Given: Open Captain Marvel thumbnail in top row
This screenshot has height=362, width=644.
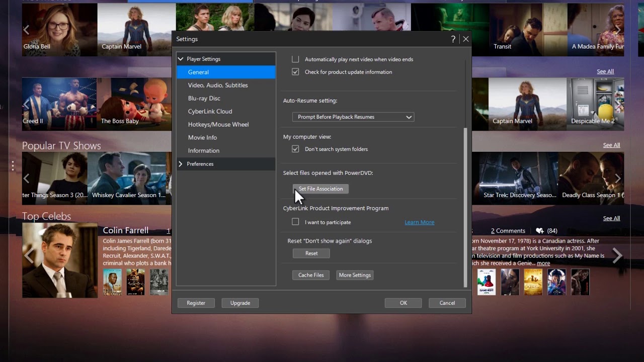Looking at the screenshot, I should pyautogui.click(x=136, y=29).
